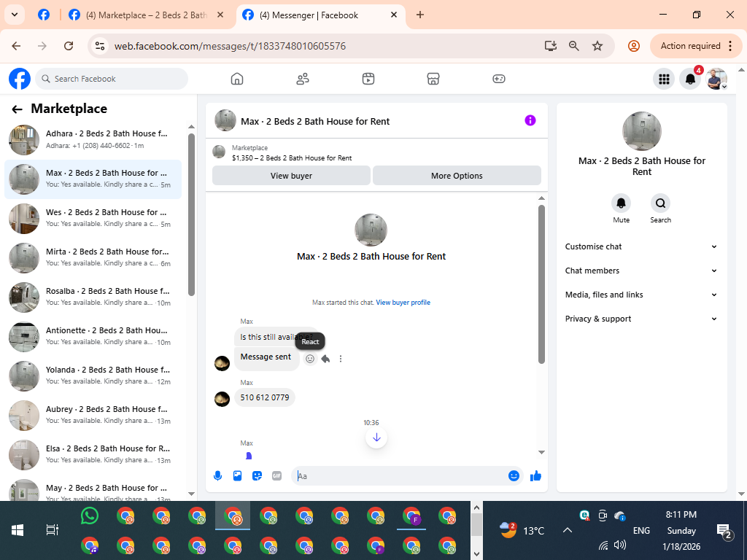Image resolution: width=747 pixels, height=560 pixels.
Task: Jump to latest messages with down arrow
Action: (x=376, y=437)
